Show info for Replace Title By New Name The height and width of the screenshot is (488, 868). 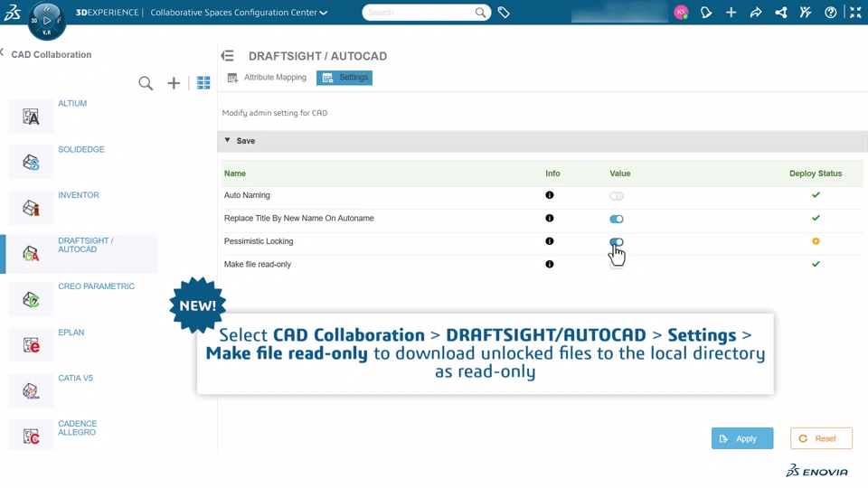549,218
